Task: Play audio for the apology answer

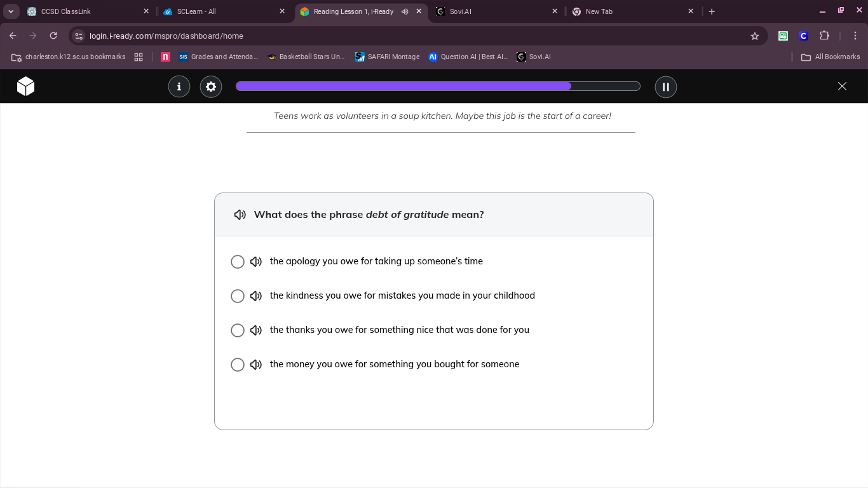Action: pos(256,262)
